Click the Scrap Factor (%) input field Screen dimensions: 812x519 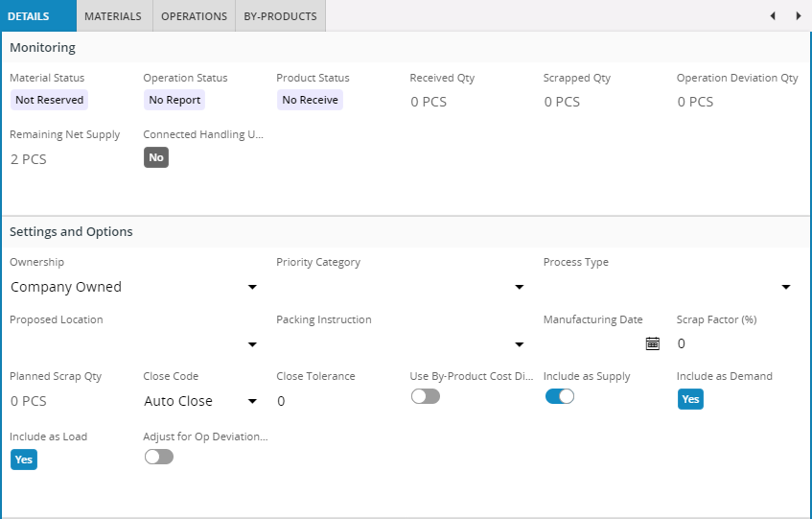736,343
